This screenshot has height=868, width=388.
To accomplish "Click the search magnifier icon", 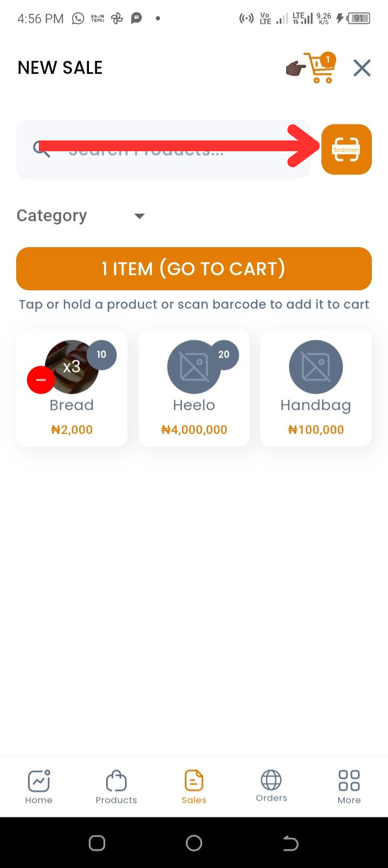I will pos(41,149).
